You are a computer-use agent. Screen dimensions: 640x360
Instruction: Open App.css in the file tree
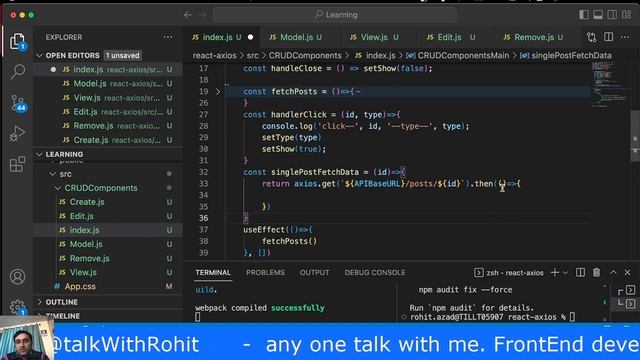coord(80,287)
